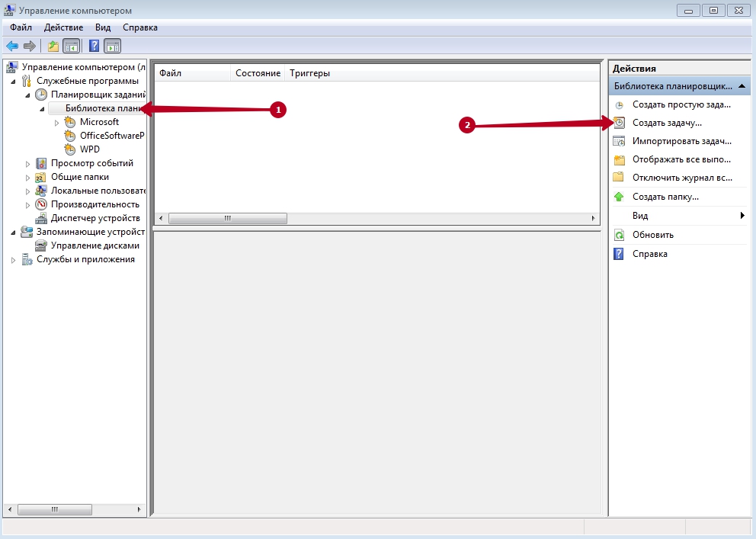Click Импортировать задачу action link
Screen dimensions: 756x539
coord(682,141)
